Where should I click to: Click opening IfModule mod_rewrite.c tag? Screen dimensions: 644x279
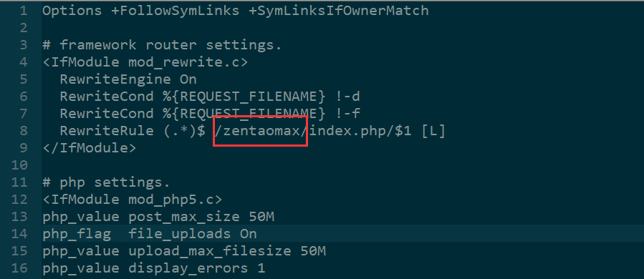145,62
